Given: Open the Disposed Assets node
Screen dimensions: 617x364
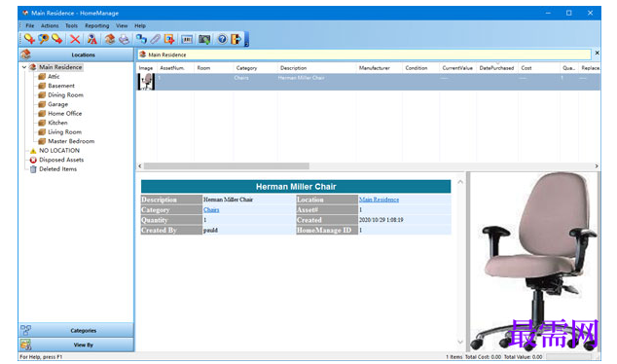Looking at the screenshot, I should click(61, 160).
